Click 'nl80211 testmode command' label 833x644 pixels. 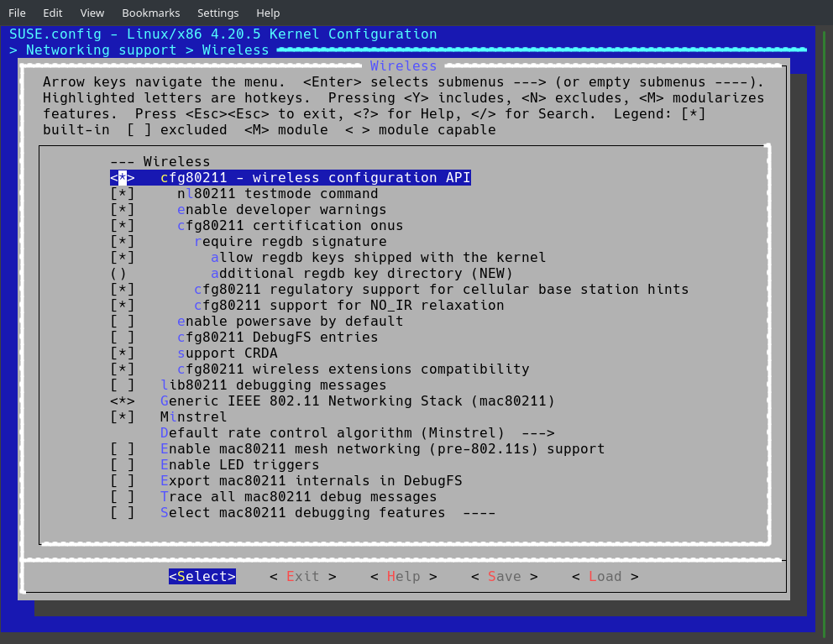[278, 193]
